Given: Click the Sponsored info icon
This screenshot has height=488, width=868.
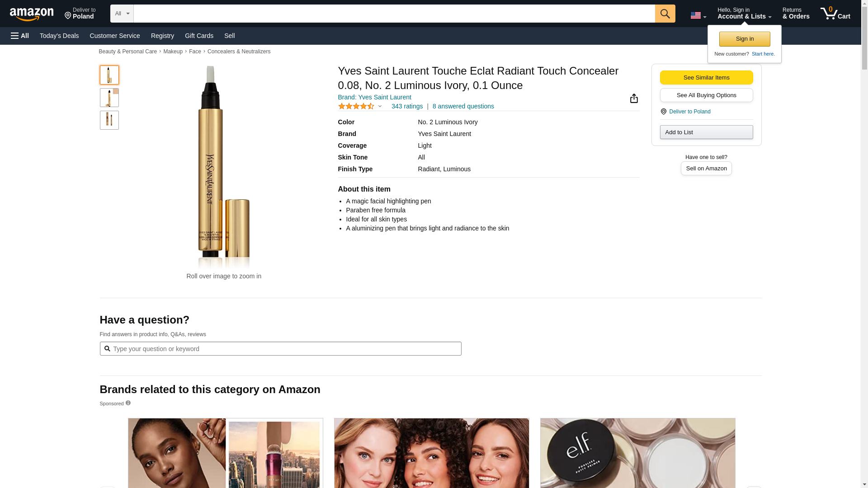Looking at the screenshot, I should tap(128, 403).
